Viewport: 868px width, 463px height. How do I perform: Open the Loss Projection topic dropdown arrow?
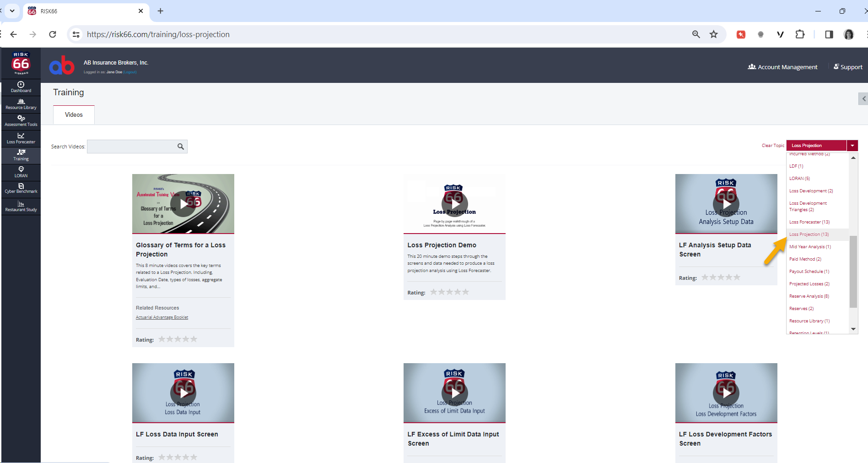click(852, 146)
